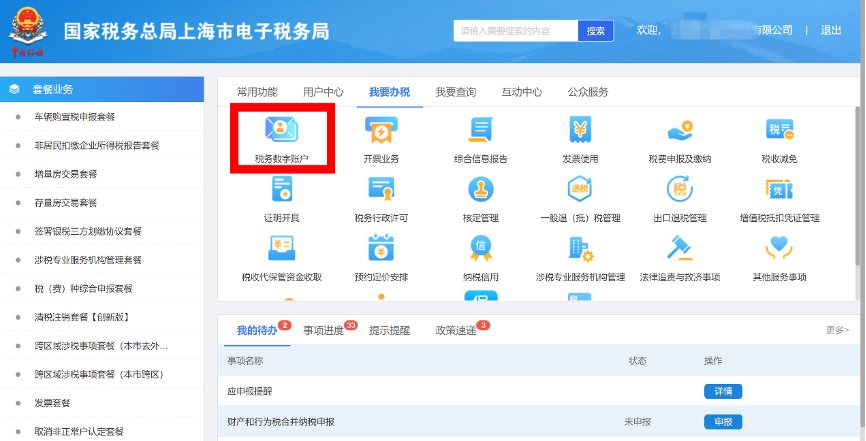Switch to the 用户中心 tab
The image size is (866, 441).
pyautogui.click(x=323, y=92)
